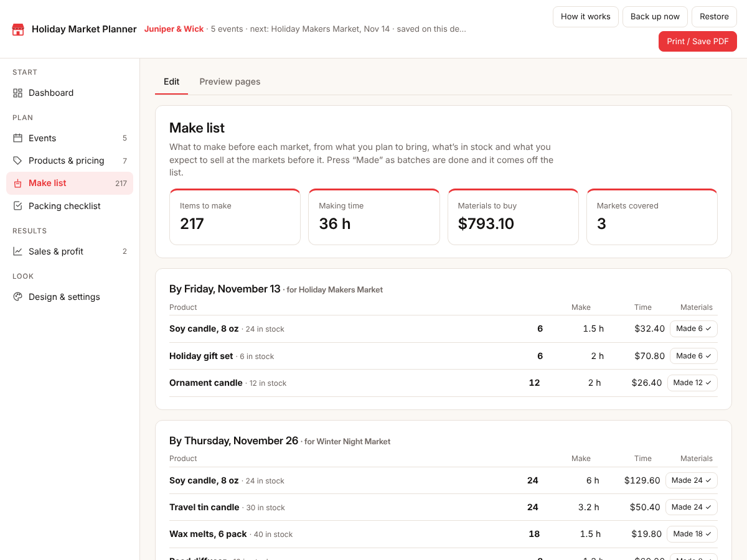Mark Soy candle Made 24 for Winter Night Market
The width and height of the screenshot is (747, 560).
pyautogui.click(x=692, y=480)
